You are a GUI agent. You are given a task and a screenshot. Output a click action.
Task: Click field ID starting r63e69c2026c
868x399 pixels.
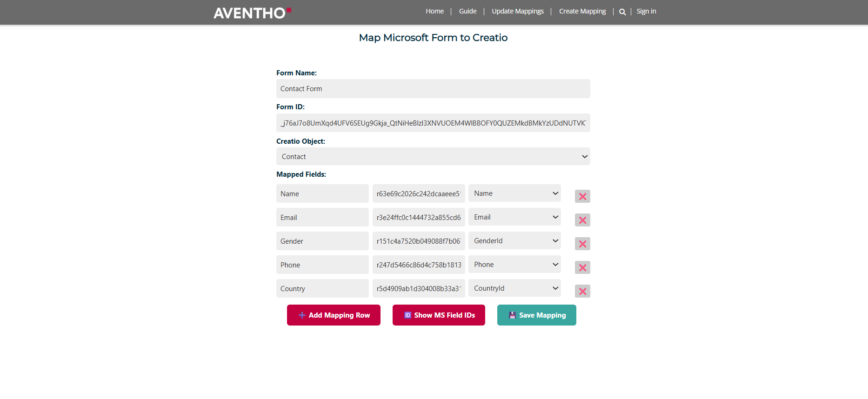(419, 193)
